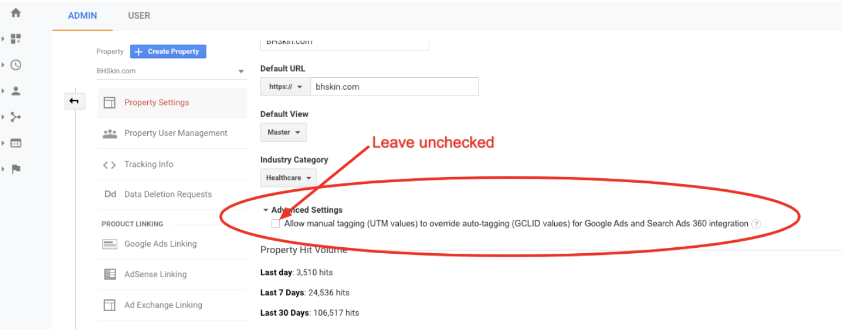This screenshot has height=334, width=868.
Task: Click the help icon beside manual tagging
Action: click(x=756, y=224)
